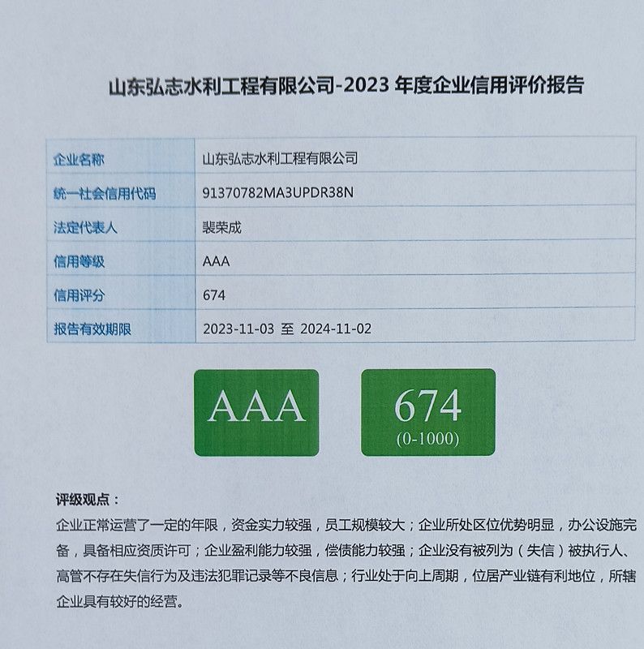The width and height of the screenshot is (644, 649).
Task: Click the 信用等级 label cell
Action: (x=121, y=257)
